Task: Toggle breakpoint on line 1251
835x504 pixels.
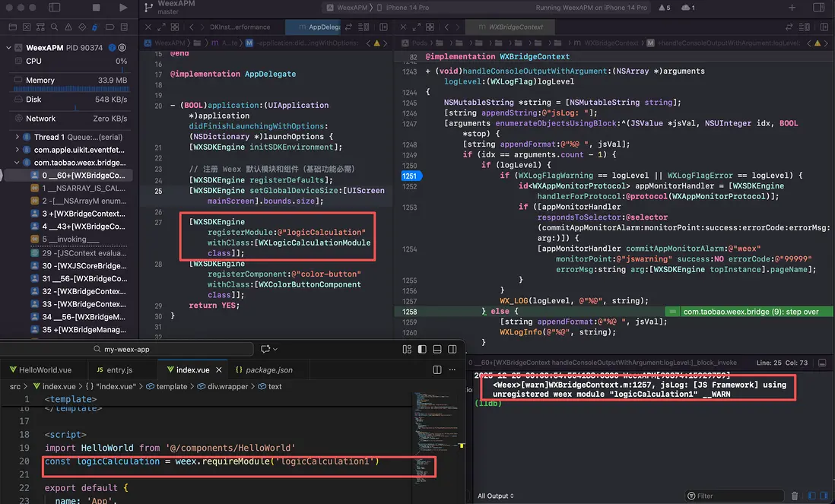Action: [410, 176]
